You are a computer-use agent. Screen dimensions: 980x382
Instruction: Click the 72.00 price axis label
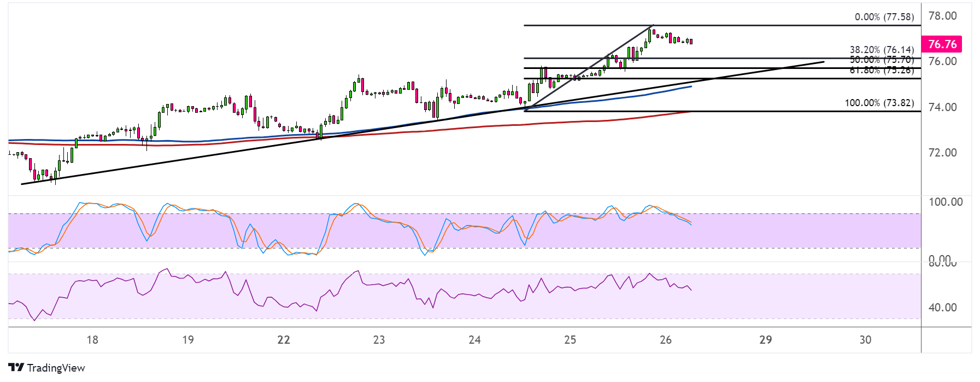click(x=943, y=153)
